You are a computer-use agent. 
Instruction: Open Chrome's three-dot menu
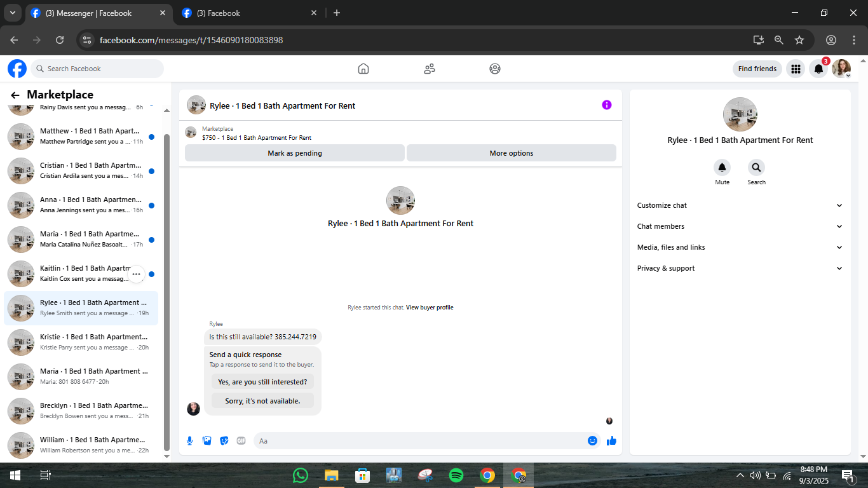click(x=853, y=40)
